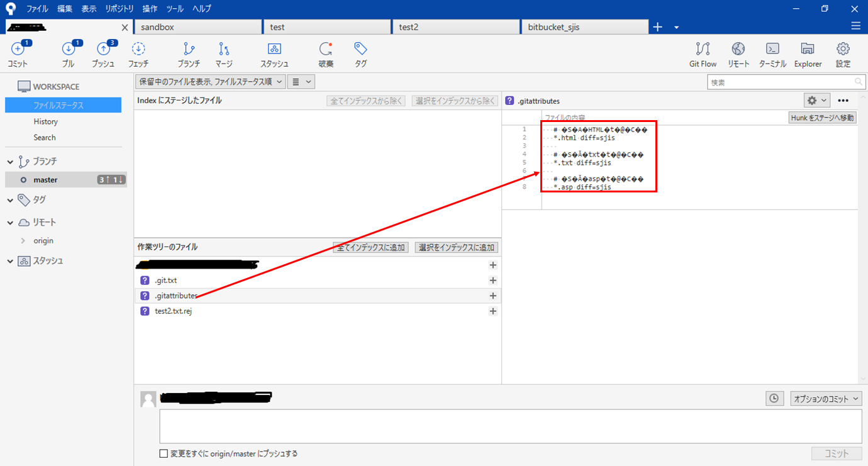This screenshot has height=466, width=868.
Task: Collapse the スタッシュ section in sidebar
Action: pyautogui.click(x=10, y=261)
